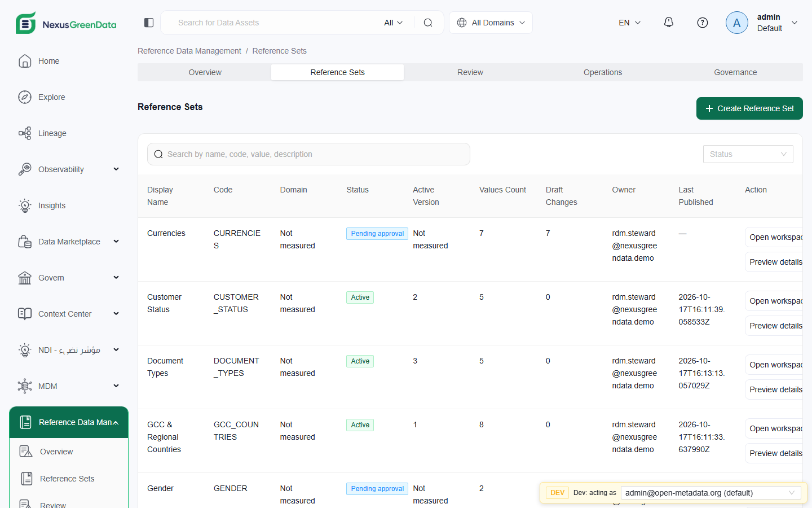Open the All search filter dropdown
This screenshot has height=508, width=812.
point(394,23)
